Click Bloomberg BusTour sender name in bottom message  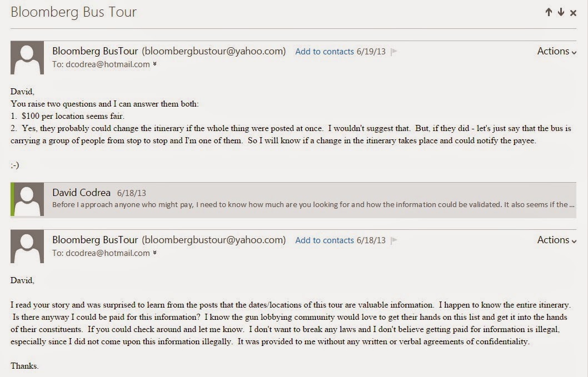95,240
